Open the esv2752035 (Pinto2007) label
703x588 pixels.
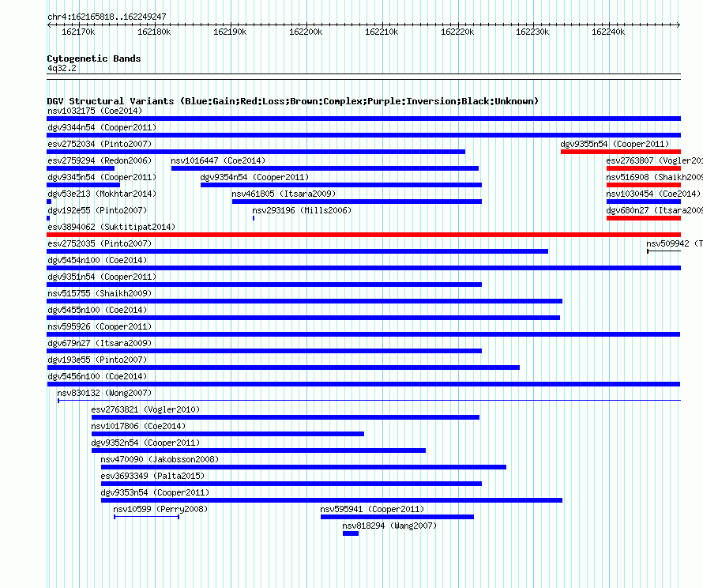pyautogui.click(x=100, y=243)
